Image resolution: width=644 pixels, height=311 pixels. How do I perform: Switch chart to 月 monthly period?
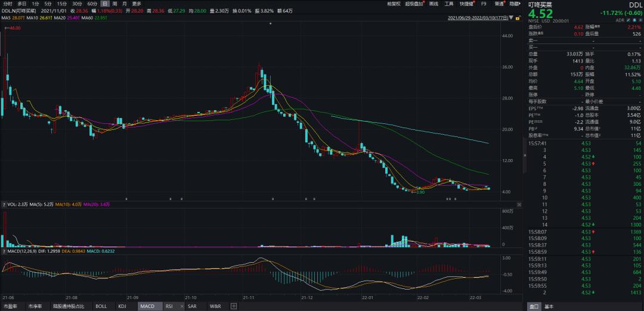pos(124,4)
